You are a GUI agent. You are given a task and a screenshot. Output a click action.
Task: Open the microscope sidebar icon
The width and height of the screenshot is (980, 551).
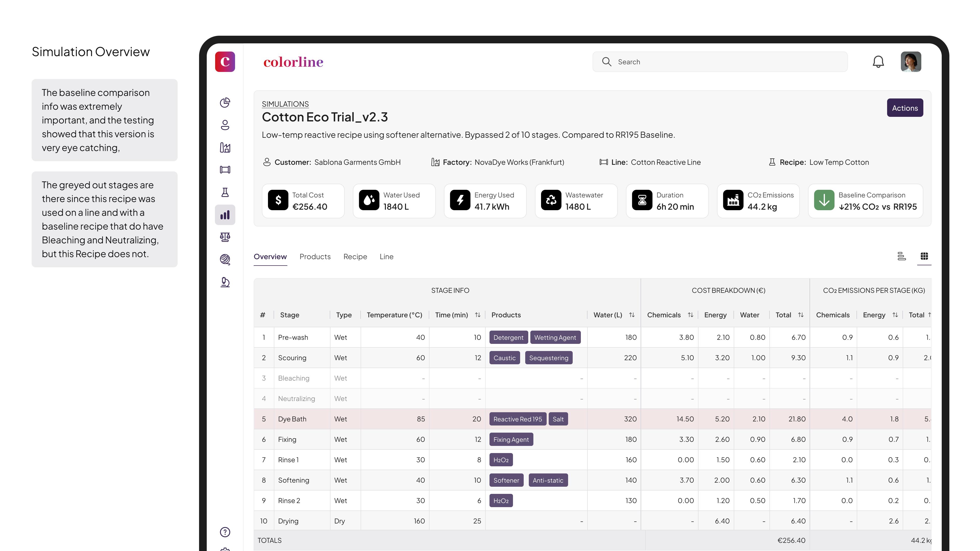click(x=225, y=282)
